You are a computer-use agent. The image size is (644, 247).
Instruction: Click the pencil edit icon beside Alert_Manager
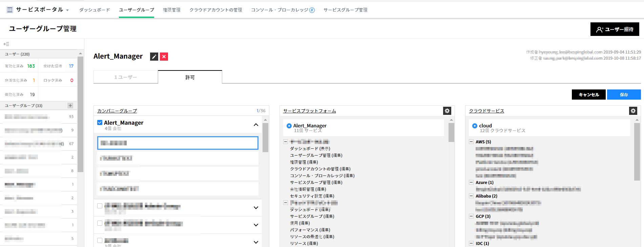154,57
